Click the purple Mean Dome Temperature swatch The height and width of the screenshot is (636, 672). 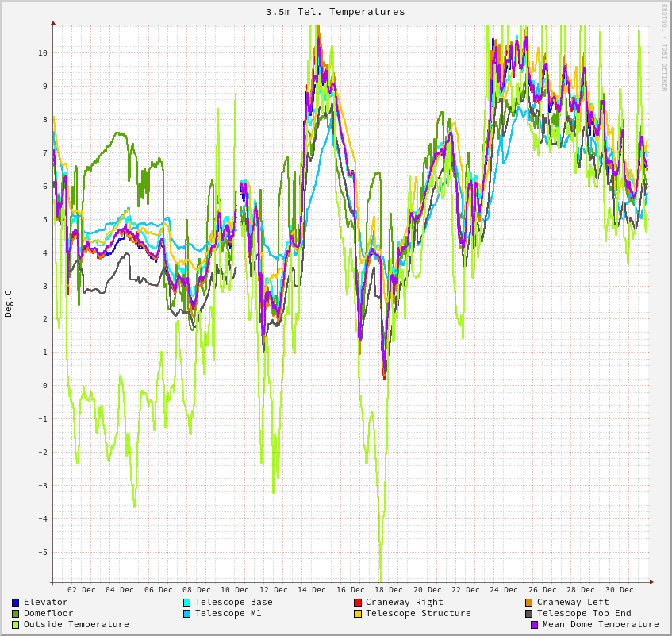[535, 625]
